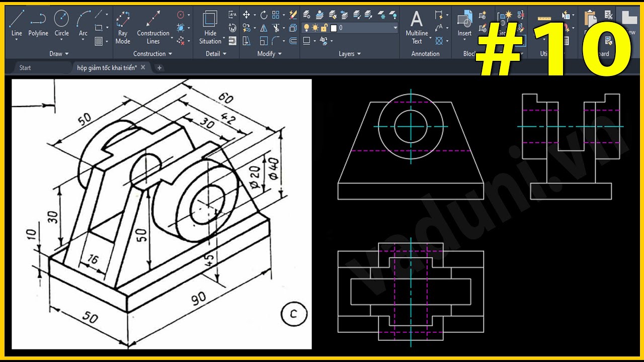
Task: Click the Paste clipboard icon
Action: pos(591,18)
